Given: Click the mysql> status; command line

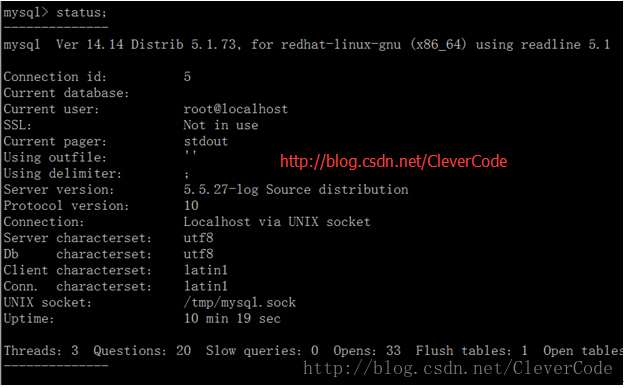Looking at the screenshot, I should 55,13.
